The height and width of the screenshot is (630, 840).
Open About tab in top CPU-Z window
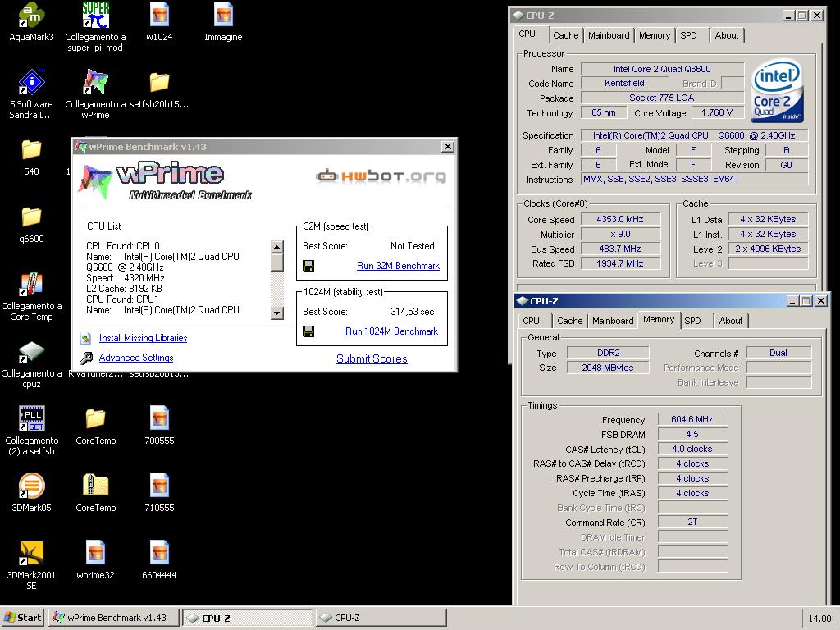coord(727,35)
